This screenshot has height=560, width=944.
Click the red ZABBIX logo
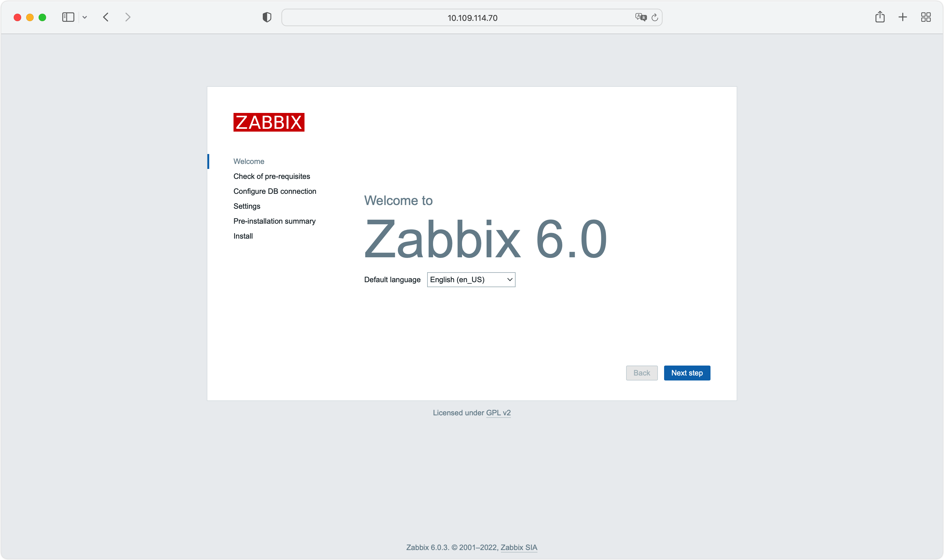[x=269, y=122]
